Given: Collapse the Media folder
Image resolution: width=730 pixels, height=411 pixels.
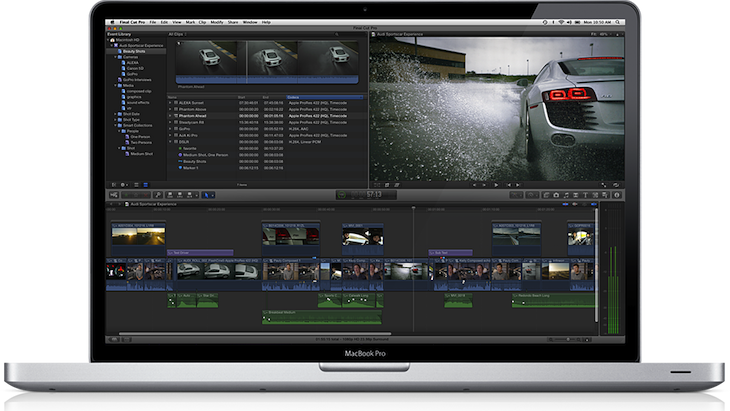Looking at the screenshot, I should pos(116,86).
